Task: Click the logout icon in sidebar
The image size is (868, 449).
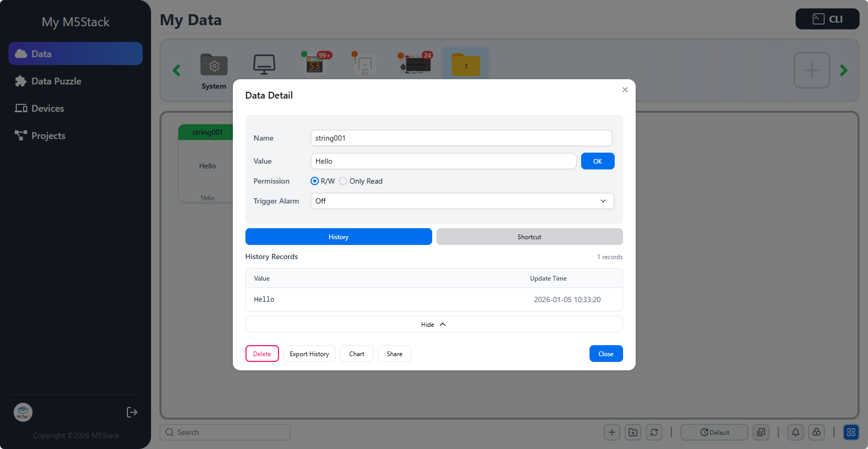Action: [x=132, y=412]
